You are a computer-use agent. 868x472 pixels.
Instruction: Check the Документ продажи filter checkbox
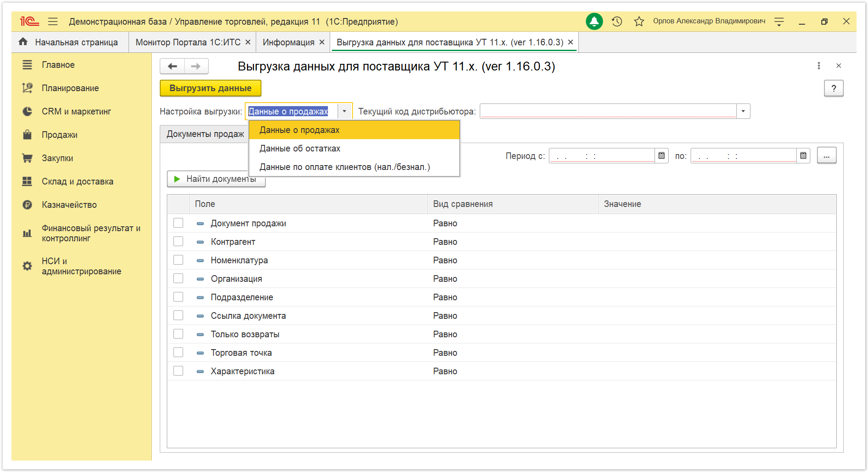point(178,223)
